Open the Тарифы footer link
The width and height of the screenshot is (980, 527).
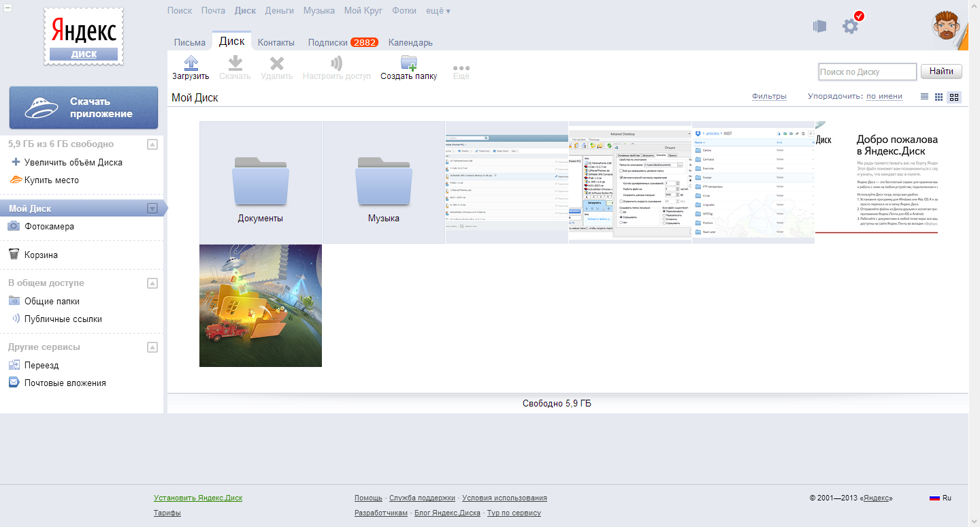pyautogui.click(x=167, y=513)
